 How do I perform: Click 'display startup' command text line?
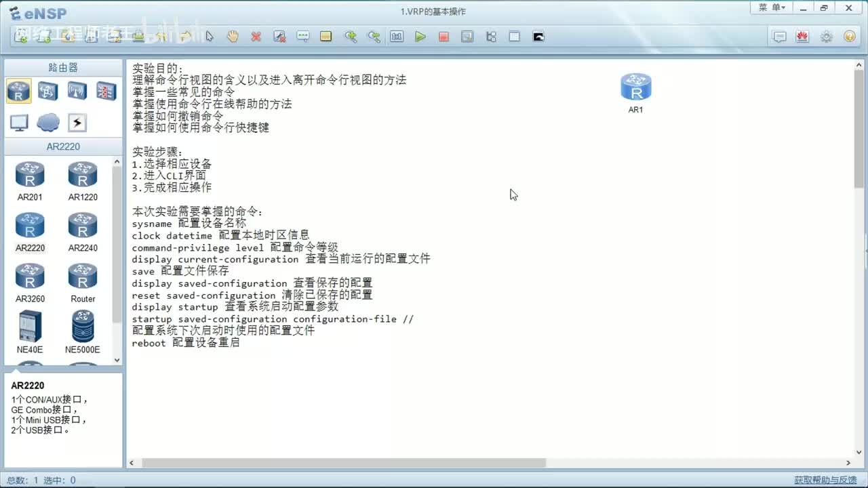coord(235,307)
